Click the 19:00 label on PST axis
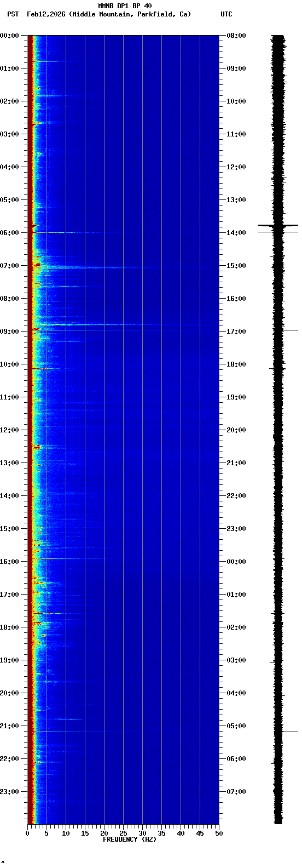The height and width of the screenshot is (868, 302). click(10, 660)
